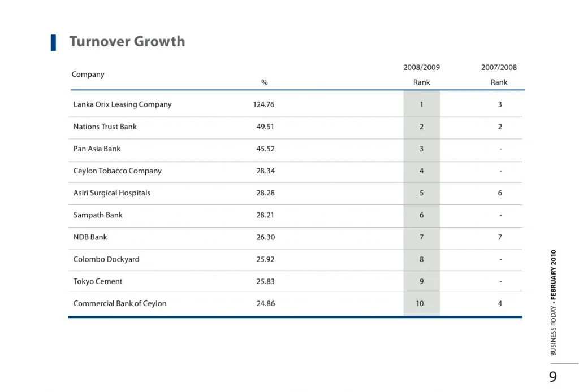Click the Tokyo Cement row label
The height and width of the screenshot is (392, 579).
click(98, 281)
